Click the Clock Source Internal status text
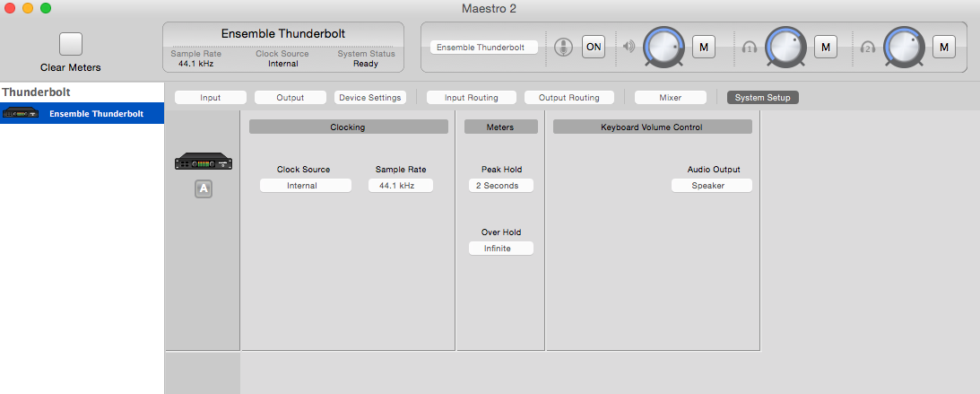This screenshot has height=394, width=980. pyautogui.click(x=283, y=63)
